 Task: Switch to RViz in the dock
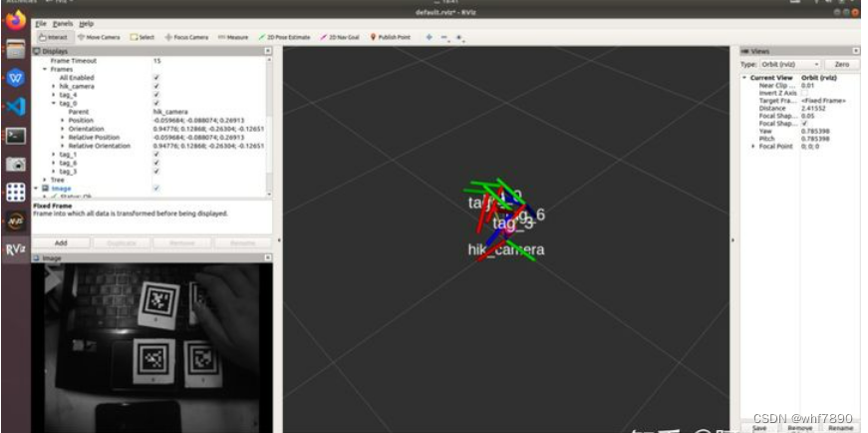click(16, 249)
